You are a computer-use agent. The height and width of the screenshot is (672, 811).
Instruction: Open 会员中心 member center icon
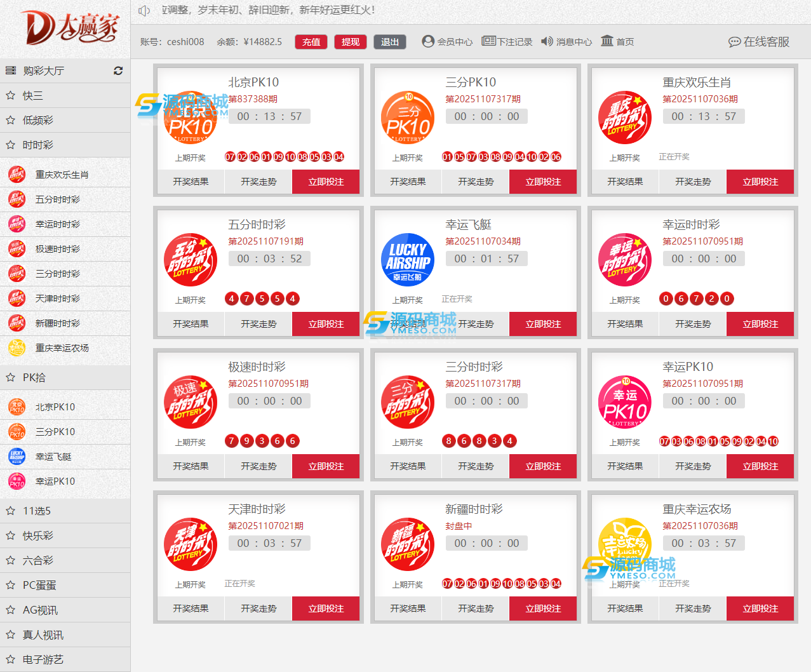tap(428, 41)
